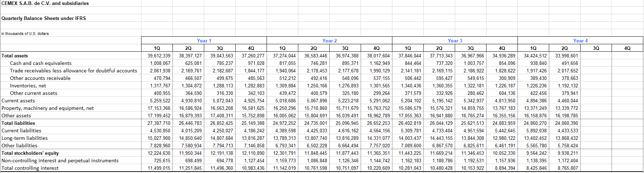Select the total liabilities value 26,044,129
Viewport: 644px width, 173px height.
tap(441, 123)
